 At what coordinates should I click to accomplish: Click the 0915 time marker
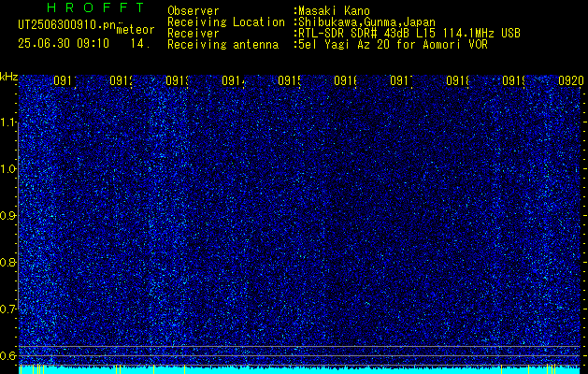pos(289,80)
